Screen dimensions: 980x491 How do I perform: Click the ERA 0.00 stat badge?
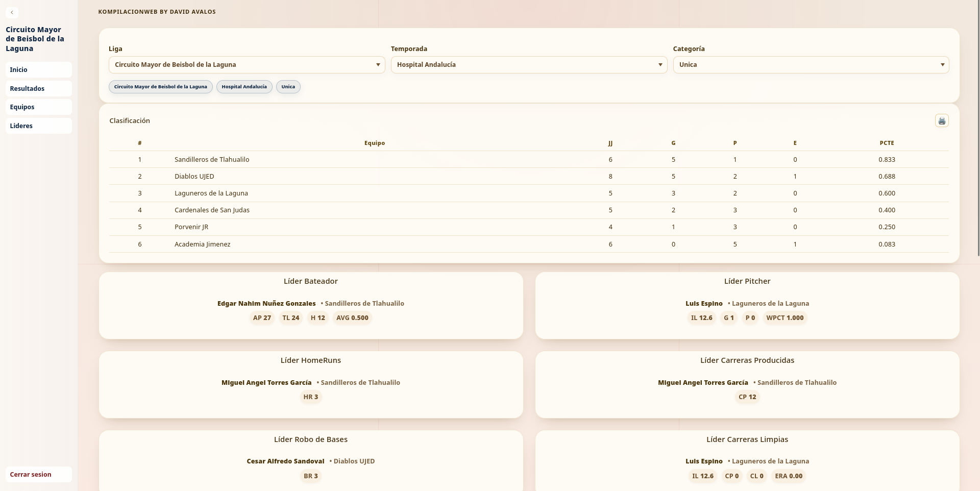click(789, 476)
